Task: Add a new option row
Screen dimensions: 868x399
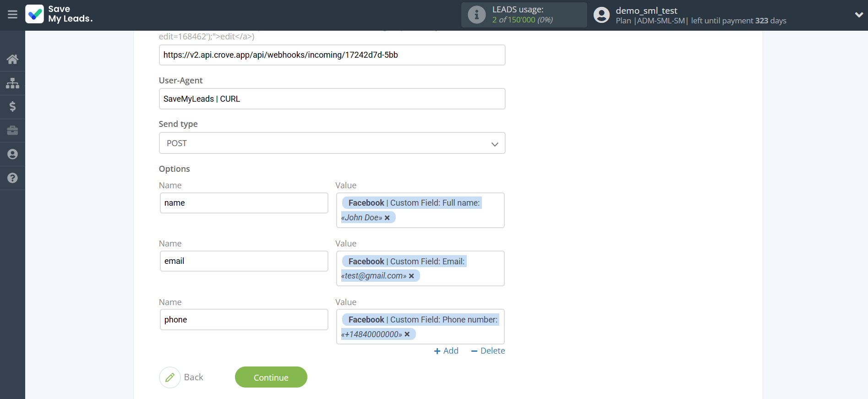Action: [x=446, y=351]
